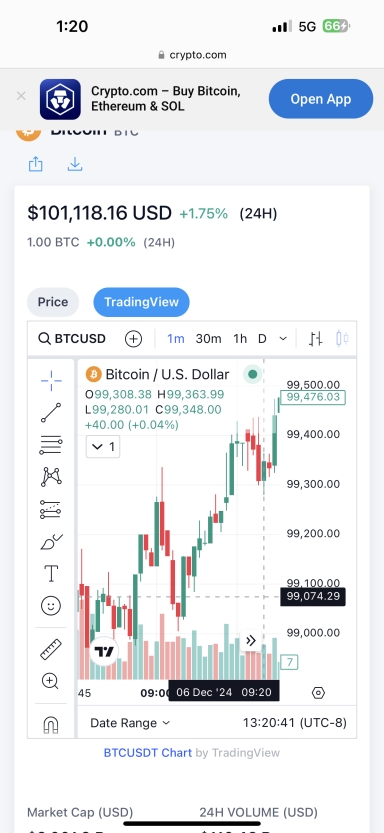This screenshot has width=384, height=833.
Task: Open chart settings gear icon
Action: point(318,693)
